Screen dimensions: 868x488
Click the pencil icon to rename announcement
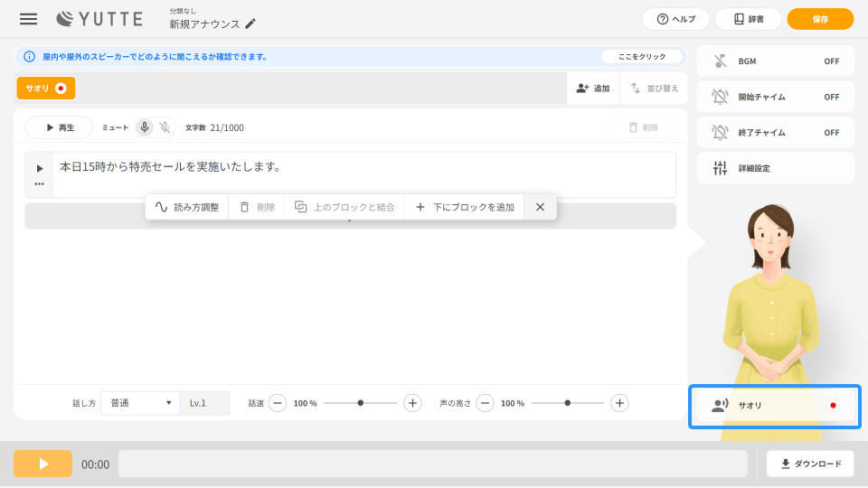click(250, 24)
